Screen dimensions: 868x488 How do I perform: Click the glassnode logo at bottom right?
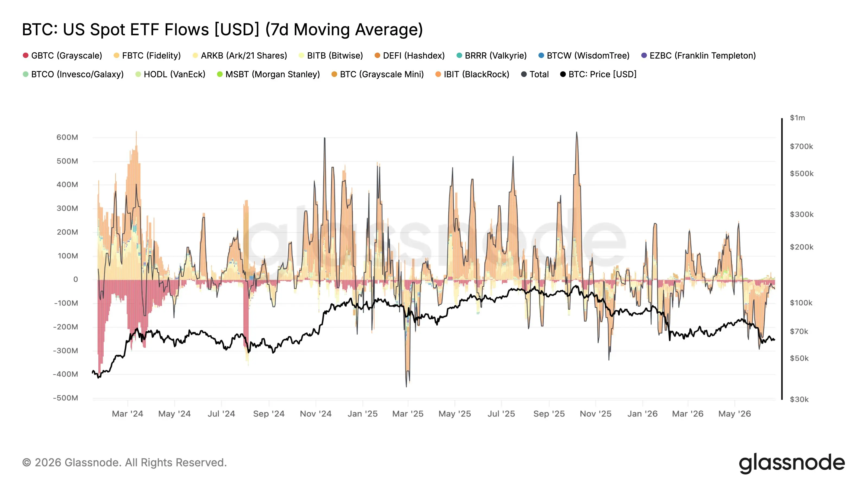792,463
